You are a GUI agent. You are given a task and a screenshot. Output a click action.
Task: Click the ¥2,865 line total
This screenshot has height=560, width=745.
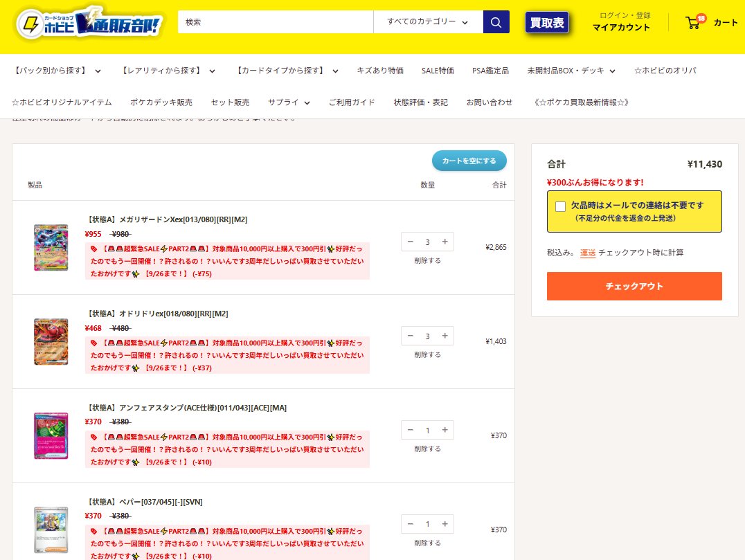pyautogui.click(x=496, y=247)
